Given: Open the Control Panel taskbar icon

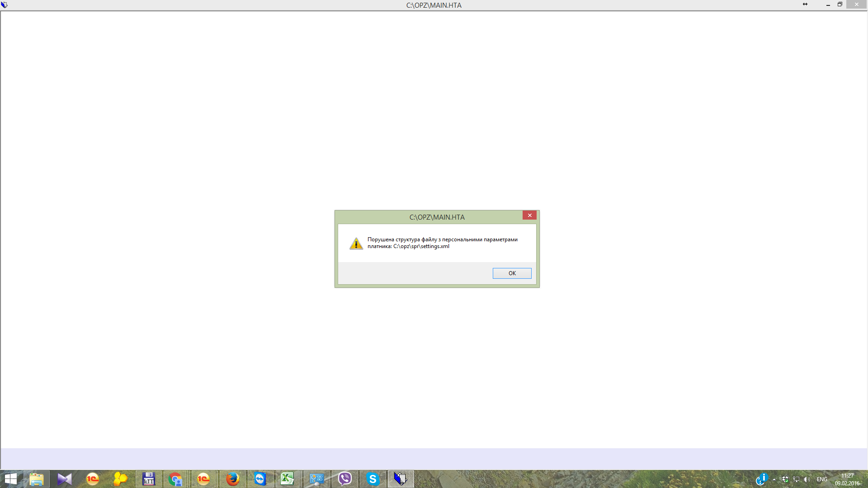Looking at the screenshot, I should [x=317, y=479].
